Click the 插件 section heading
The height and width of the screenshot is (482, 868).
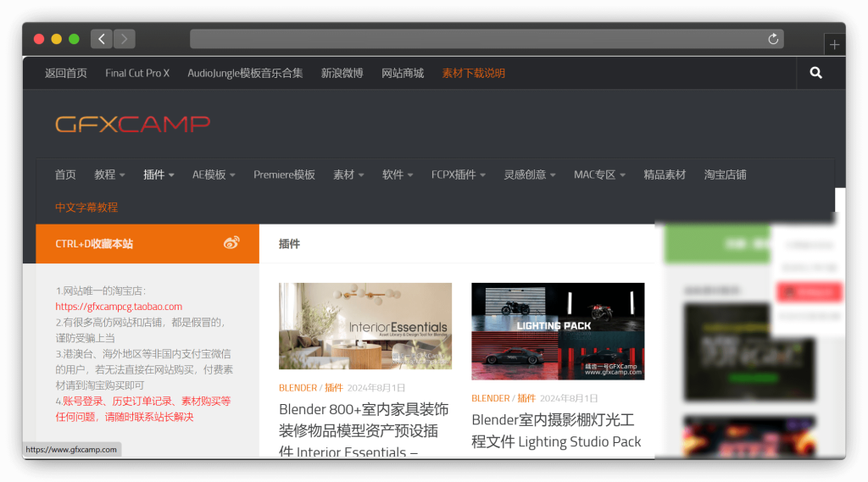289,244
